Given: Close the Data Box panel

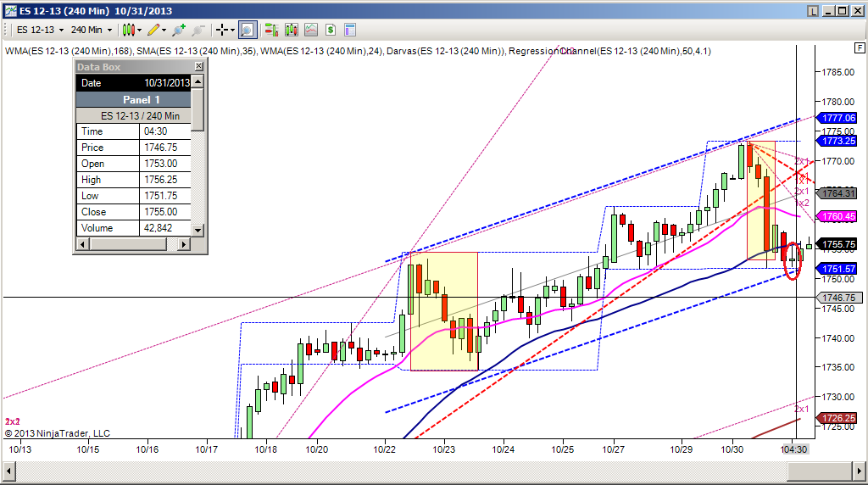Looking at the screenshot, I should coord(198,66).
